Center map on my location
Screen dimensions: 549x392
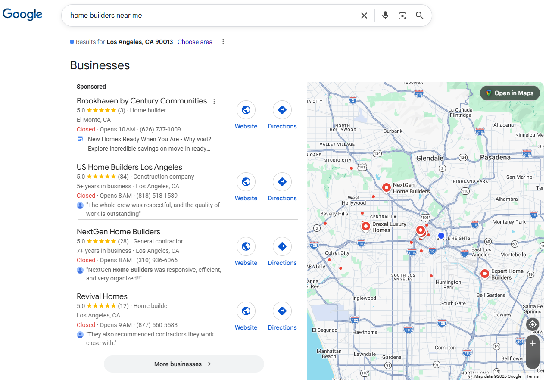[533, 324]
